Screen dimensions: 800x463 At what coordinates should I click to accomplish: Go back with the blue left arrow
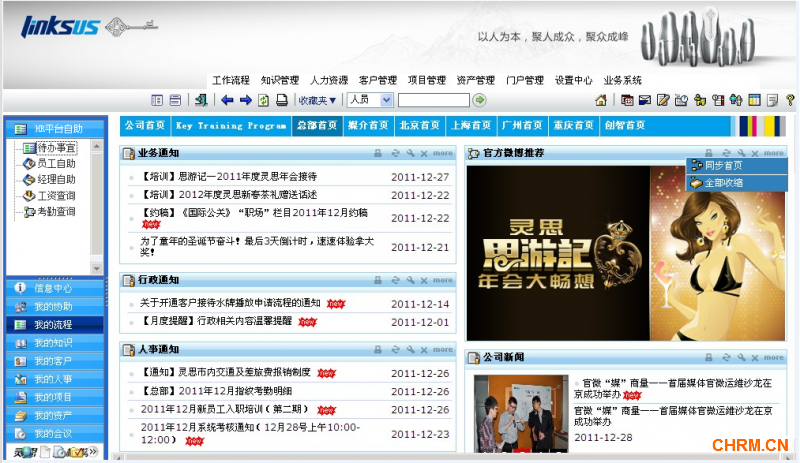pos(227,100)
